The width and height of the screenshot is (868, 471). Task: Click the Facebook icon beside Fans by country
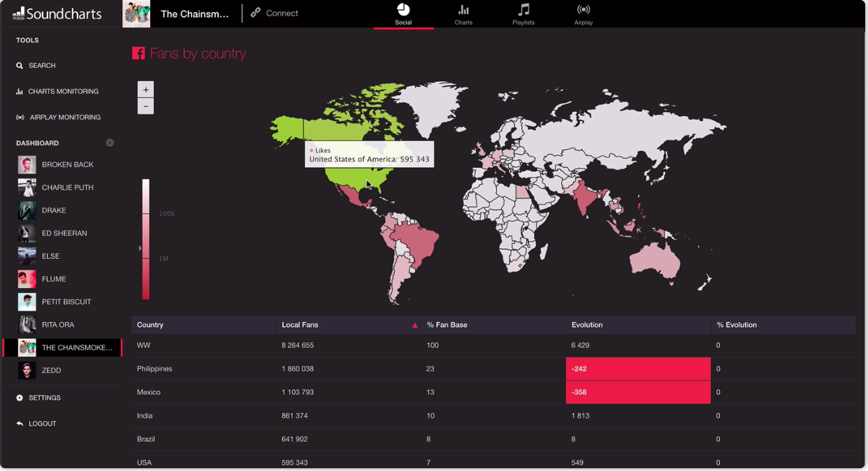click(138, 53)
